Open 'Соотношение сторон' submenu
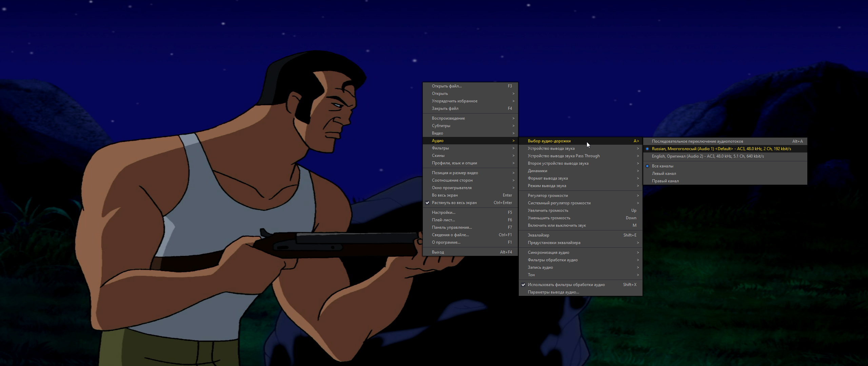The image size is (868, 366). [x=470, y=180]
